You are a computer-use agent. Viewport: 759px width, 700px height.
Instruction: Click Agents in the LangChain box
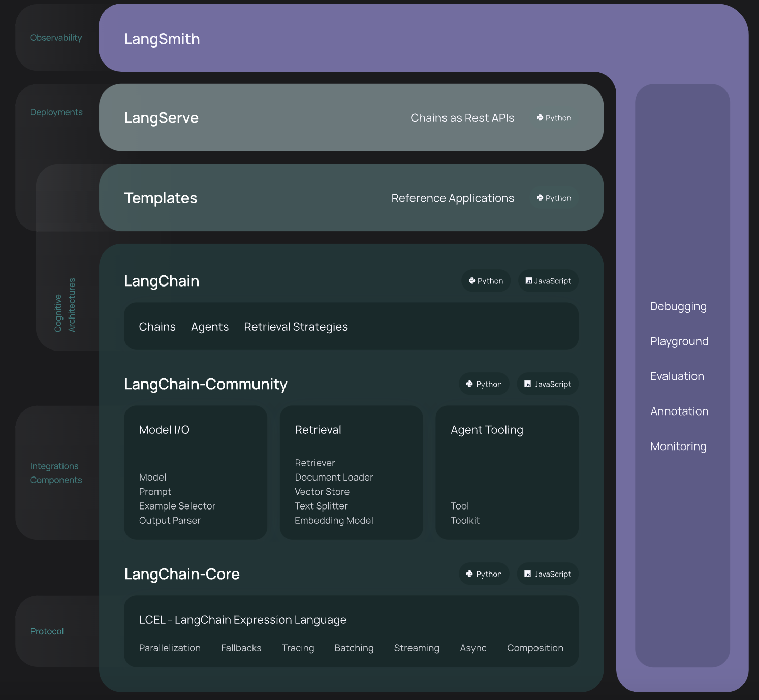[x=210, y=327]
